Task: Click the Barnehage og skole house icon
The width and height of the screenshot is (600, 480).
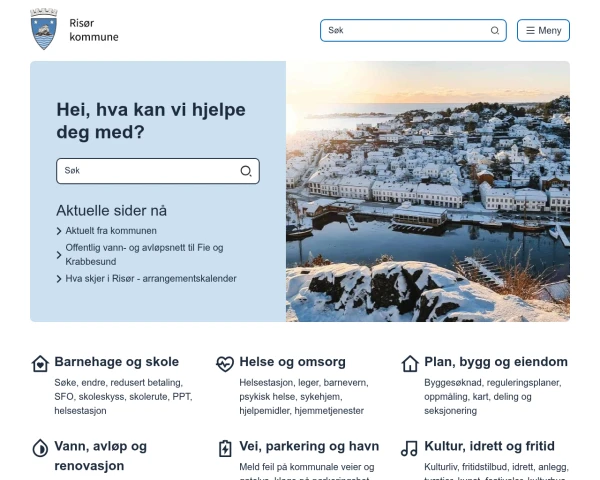Action: coord(40,363)
